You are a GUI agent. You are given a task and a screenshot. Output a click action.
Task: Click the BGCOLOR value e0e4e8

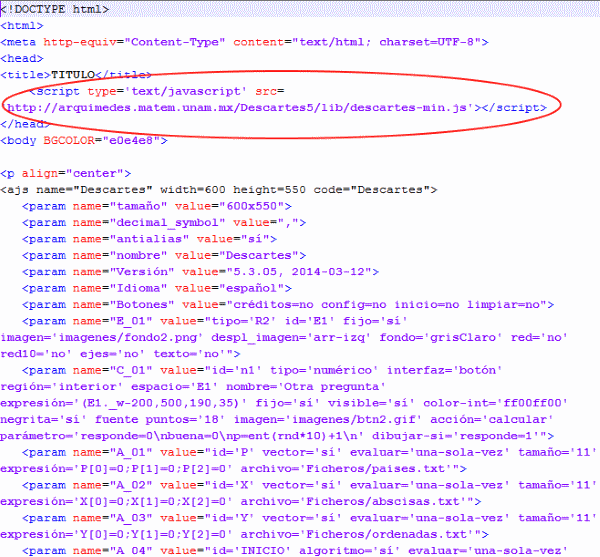click(x=134, y=140)
